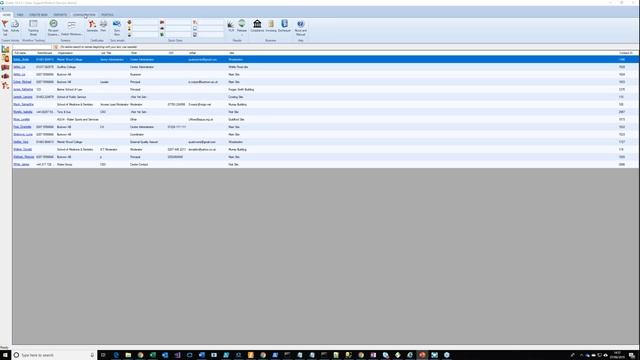Open the Task List ribbon icon

click(5, 27)
